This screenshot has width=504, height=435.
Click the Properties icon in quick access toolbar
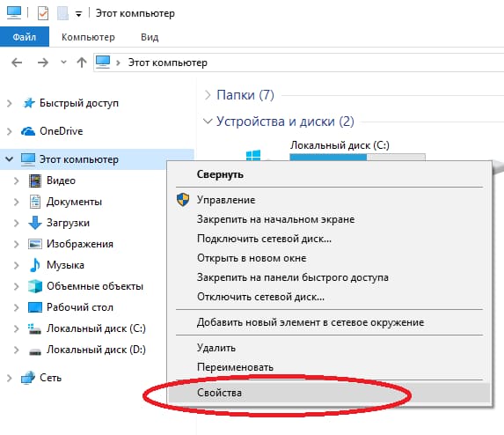pyautogui.click(x=43, y=13)
